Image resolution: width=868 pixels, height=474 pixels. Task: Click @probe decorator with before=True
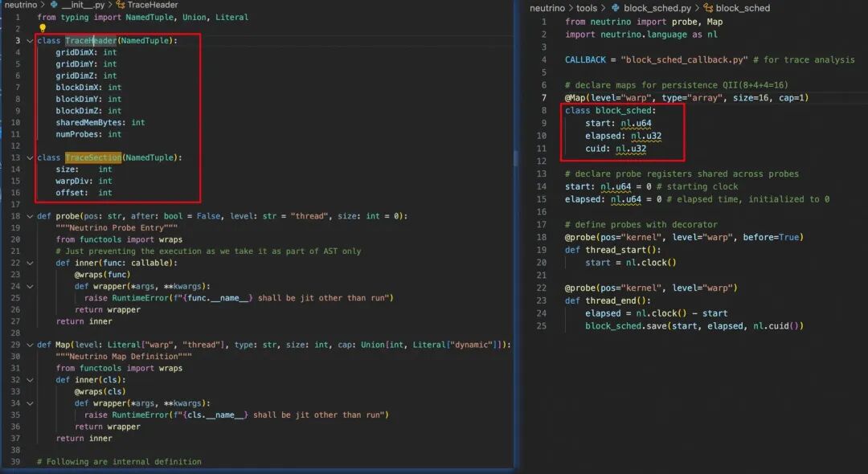coord(684,237)
